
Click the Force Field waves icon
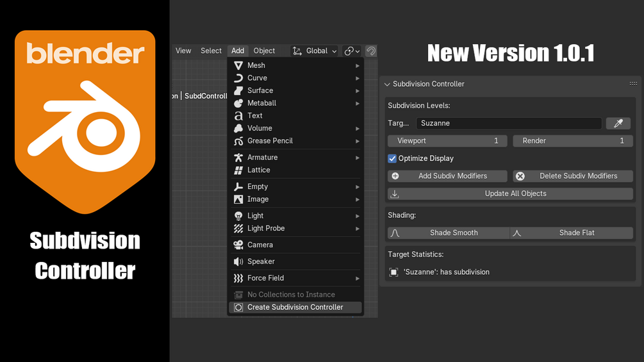[x=238, y=278]
